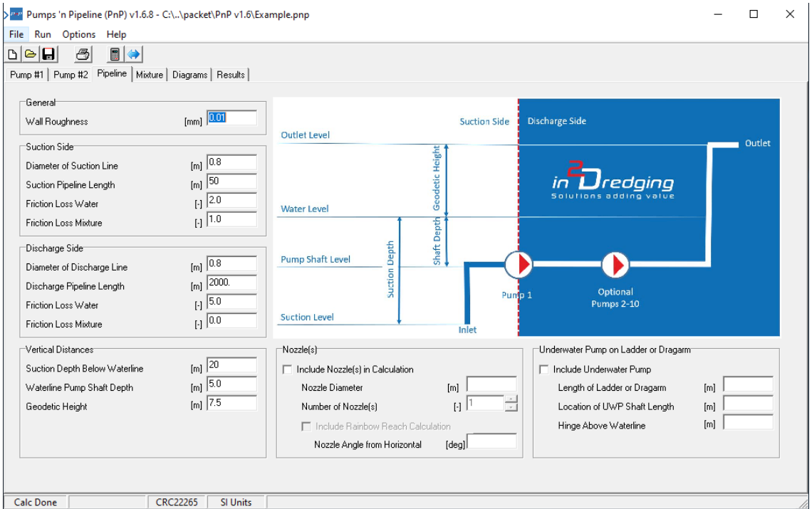Click the Pump 1 symbol in diagram
The width and height of the screenshot is (812, 509).
pyautogui.click(x=519, y=264)
